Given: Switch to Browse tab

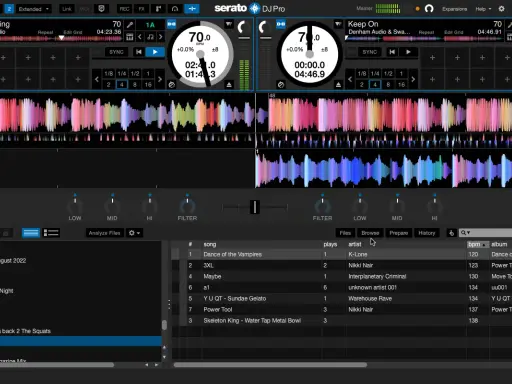Looking at the screenshot, I should [370, 233].
